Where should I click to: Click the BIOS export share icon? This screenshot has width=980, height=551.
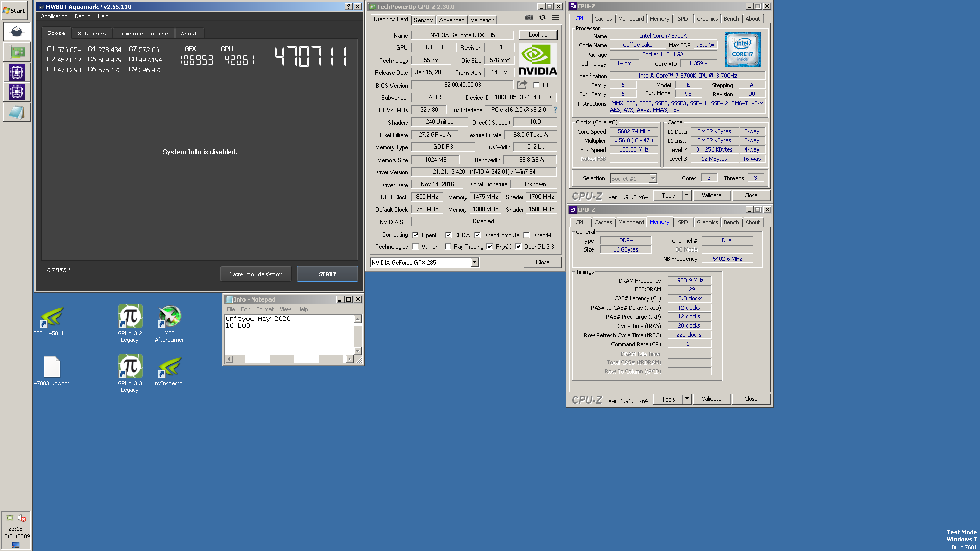522,85
